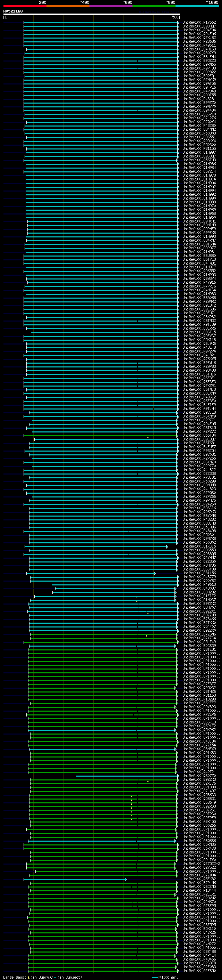The height and width of the screenshot is (980, 222).
Task: Select the UniRef100_Q944U4 label
Action: [199, 110]
